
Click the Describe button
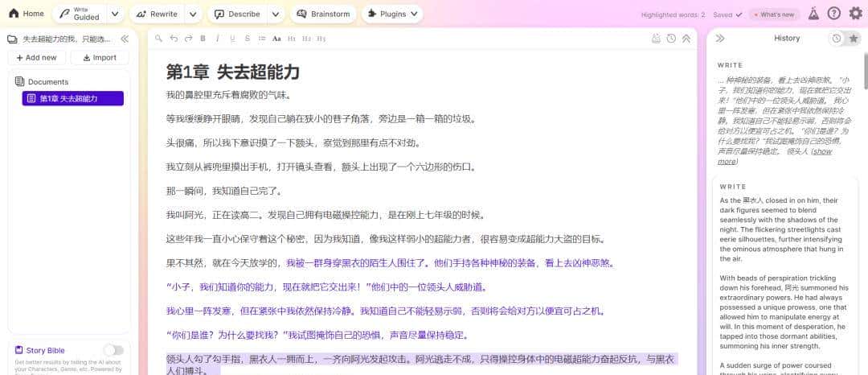(237, 14)
